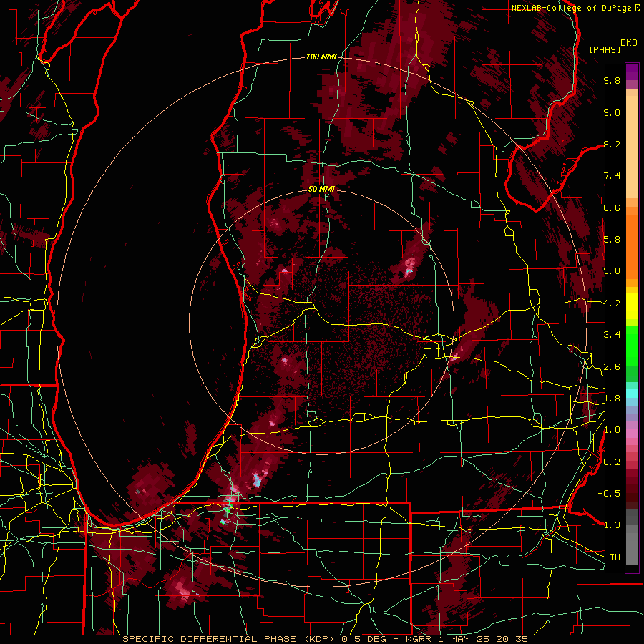The width and height of the screenshot is (644, 644).
Task: Click the 2.6 color scale value
Action: [612, 367]
